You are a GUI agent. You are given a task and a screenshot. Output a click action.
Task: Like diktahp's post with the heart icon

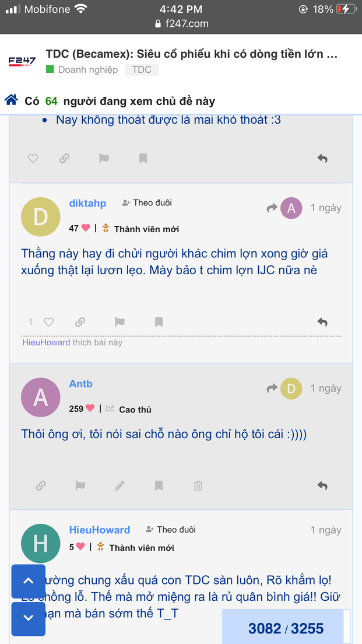(49, 322)
